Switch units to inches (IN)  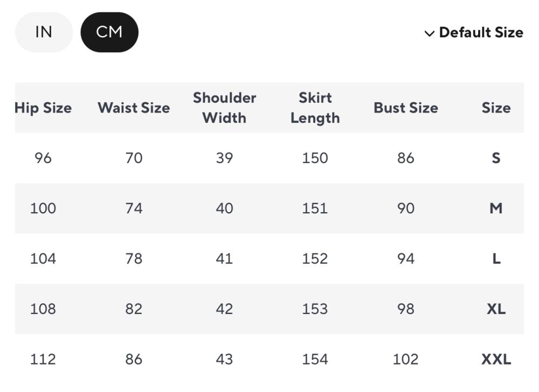44,32
